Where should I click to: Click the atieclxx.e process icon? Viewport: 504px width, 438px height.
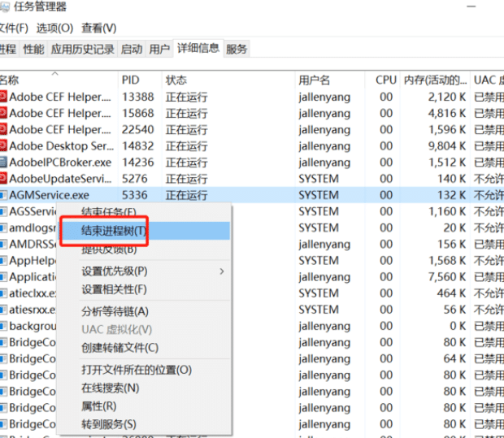coord(3,293)
